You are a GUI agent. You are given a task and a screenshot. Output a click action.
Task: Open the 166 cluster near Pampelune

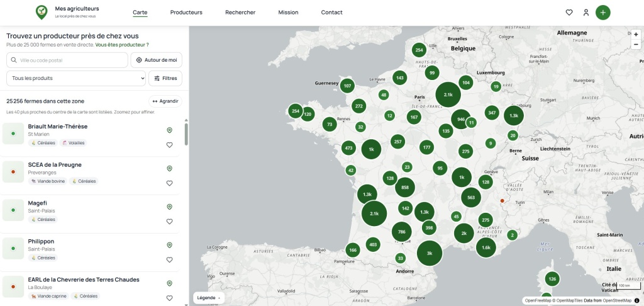(352, 250)
